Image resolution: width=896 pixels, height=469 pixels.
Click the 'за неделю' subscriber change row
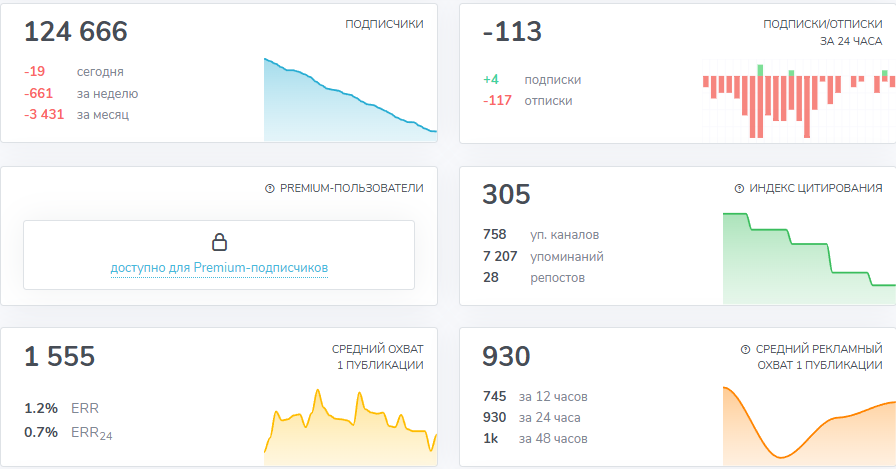81,93
